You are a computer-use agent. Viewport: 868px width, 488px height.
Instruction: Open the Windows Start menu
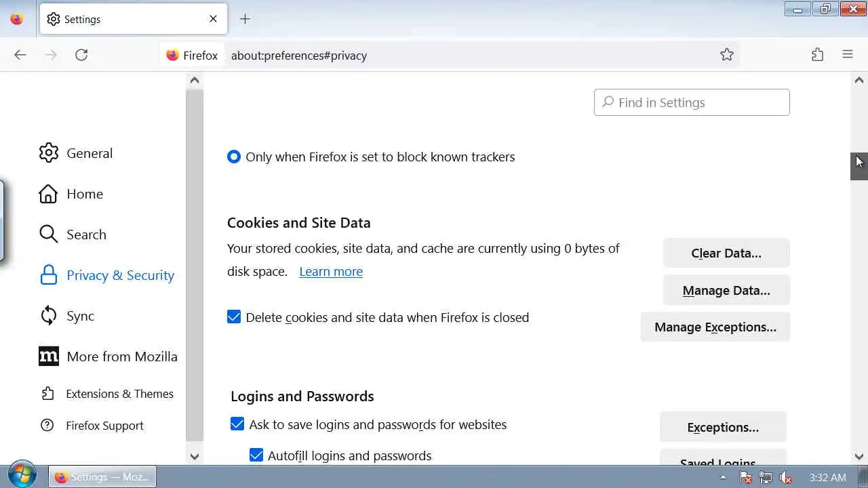(22, 476)
